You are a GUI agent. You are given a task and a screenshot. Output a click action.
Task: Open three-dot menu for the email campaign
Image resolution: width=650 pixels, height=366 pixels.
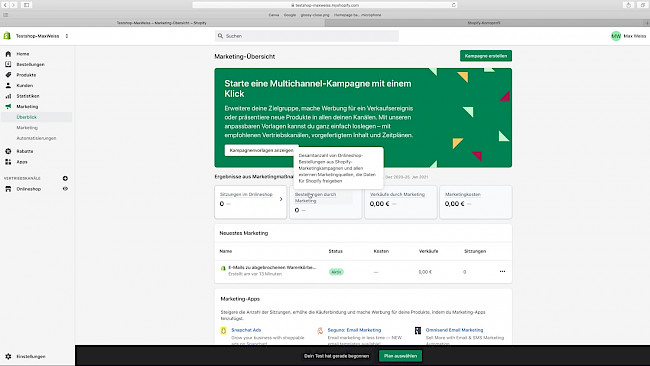(x=502, y=271)
